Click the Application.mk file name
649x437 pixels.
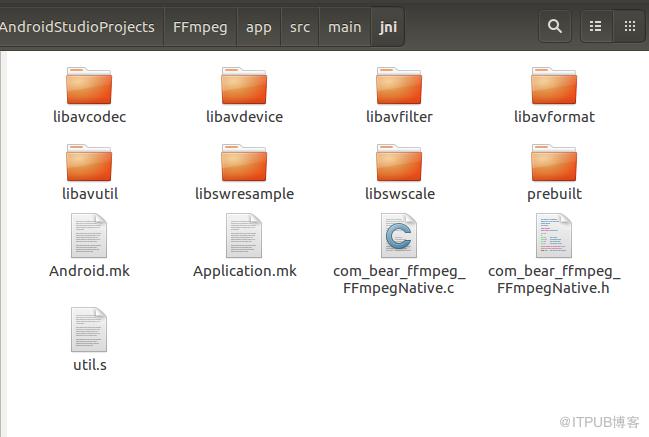pos(245,271)
